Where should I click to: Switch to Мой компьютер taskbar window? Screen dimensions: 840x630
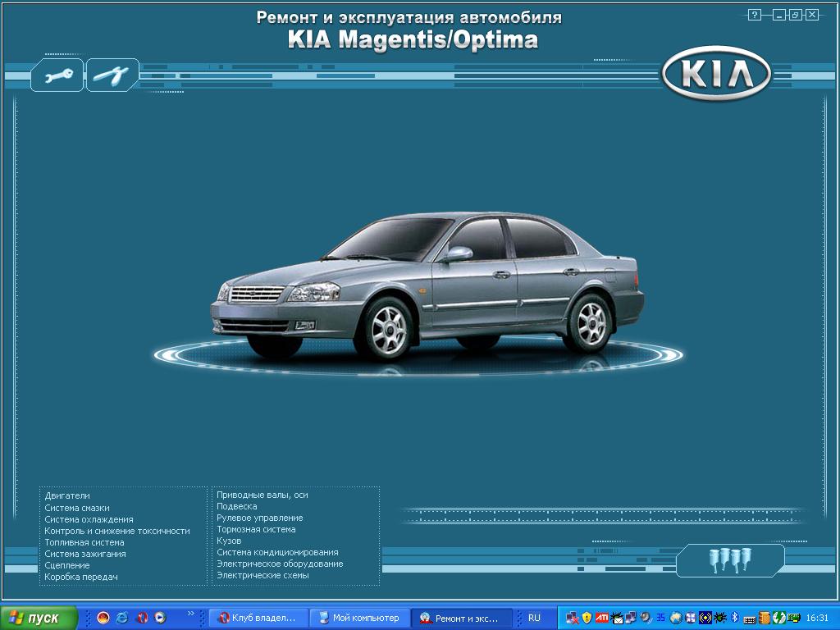(x=359, y=618)
